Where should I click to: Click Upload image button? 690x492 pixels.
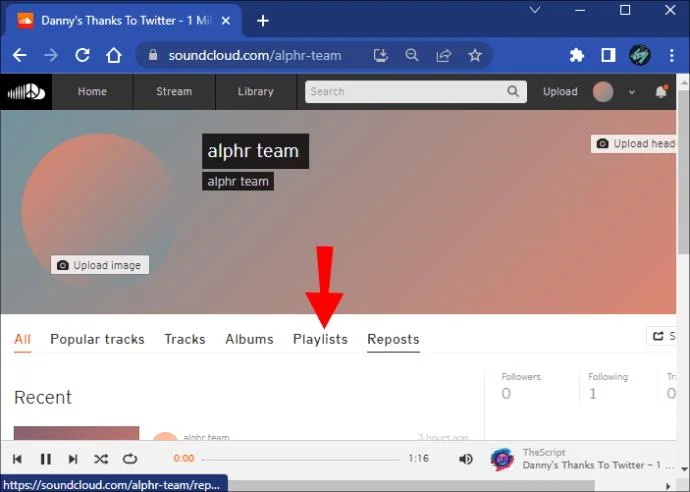click(x=100, y=265)
